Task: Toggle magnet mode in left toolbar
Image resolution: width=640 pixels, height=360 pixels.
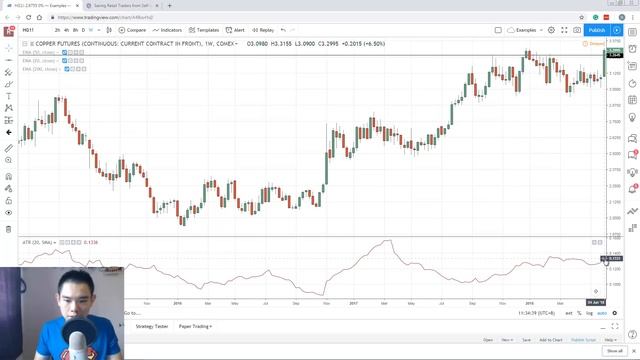Action: point(9,176)
